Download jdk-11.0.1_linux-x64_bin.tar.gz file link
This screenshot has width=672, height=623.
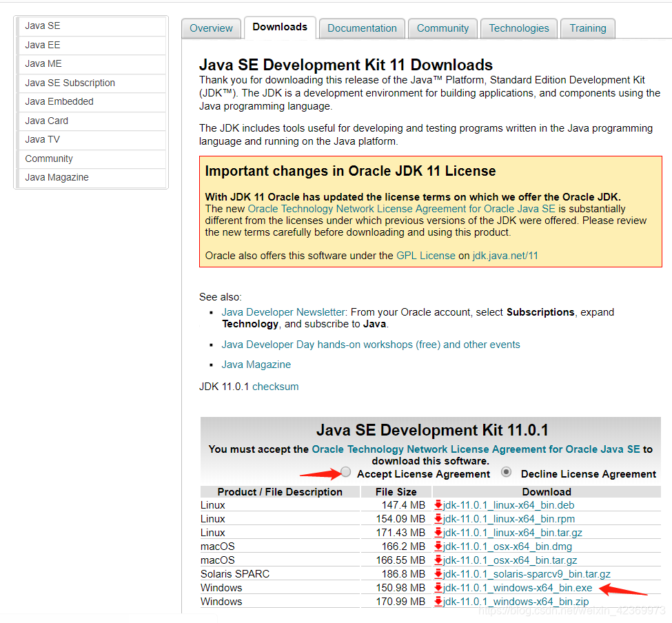[x=513, y=532]
